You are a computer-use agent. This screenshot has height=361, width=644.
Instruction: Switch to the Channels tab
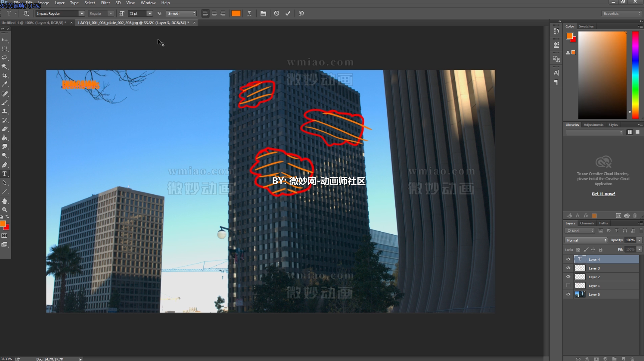[587, 223]
